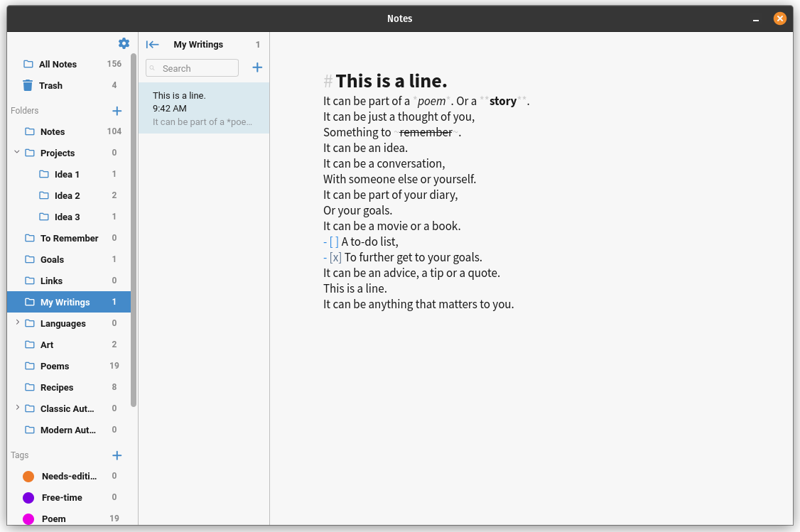Collapse the notes list pane
Viewport: 800px width, 532px height.
152,44
